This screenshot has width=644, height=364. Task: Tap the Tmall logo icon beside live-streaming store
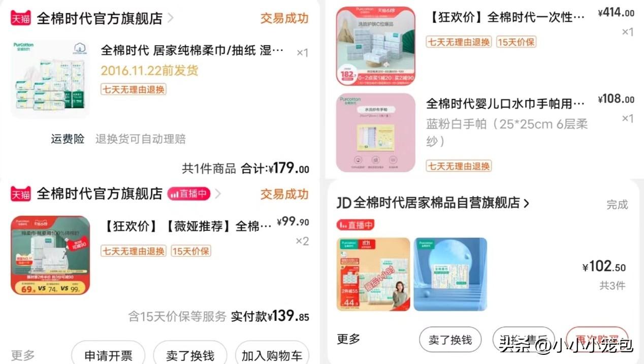[x=21, y=193]
